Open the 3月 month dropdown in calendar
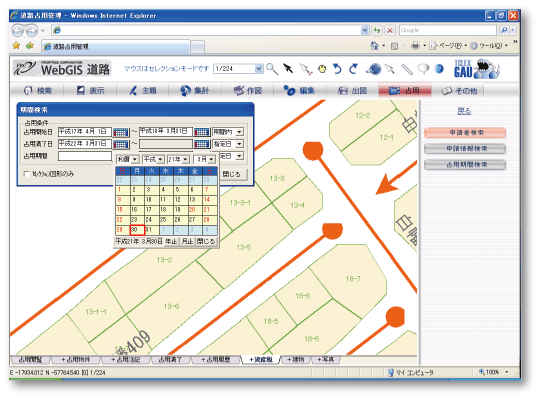 (205, 159)
